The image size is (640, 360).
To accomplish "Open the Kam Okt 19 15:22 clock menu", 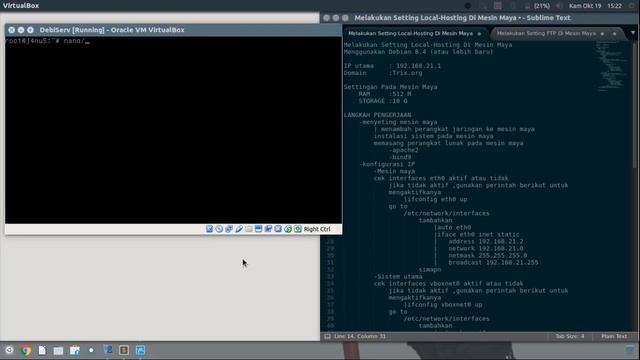I will 595,6.
